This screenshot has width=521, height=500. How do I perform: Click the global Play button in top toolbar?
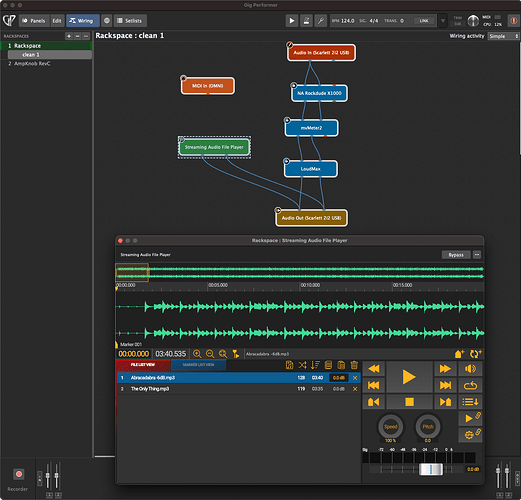(292, 21)
